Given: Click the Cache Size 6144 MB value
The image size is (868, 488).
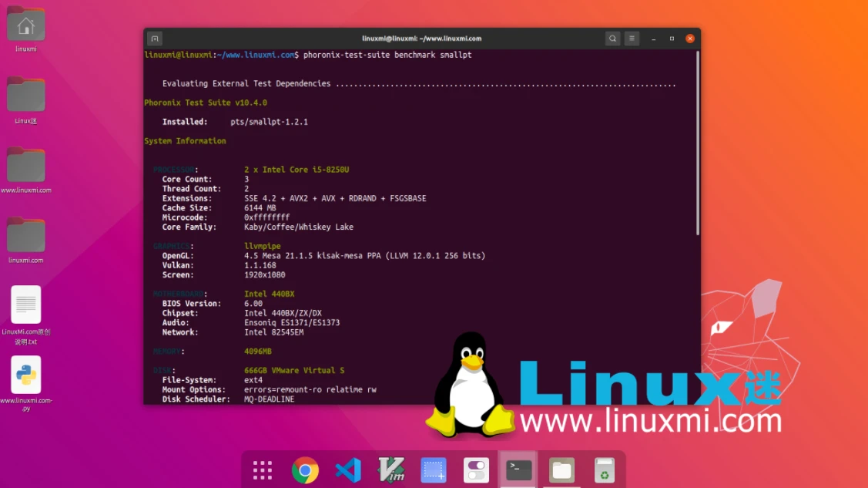Looking at the screenshot, I should [x=260, y=207].
